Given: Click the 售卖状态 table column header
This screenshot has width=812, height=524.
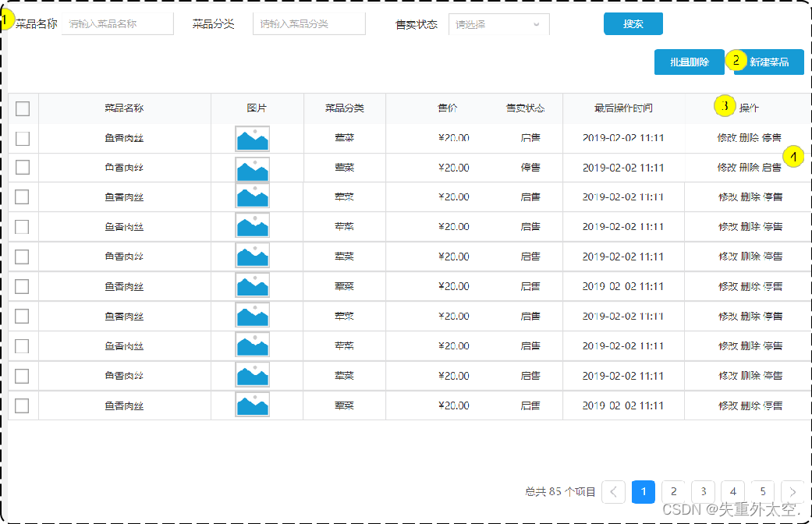Looking at the screenshot, I should click(x=525, y=108).
